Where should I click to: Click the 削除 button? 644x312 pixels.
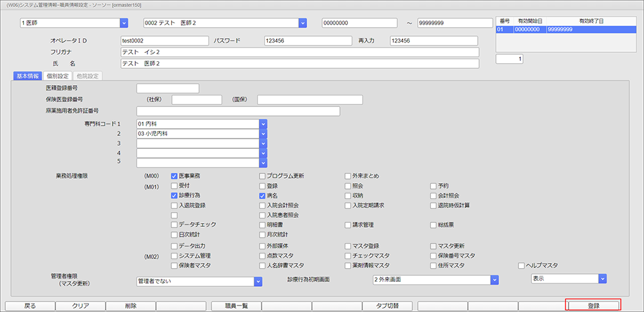pyautogui.click(x=131, y=306)
